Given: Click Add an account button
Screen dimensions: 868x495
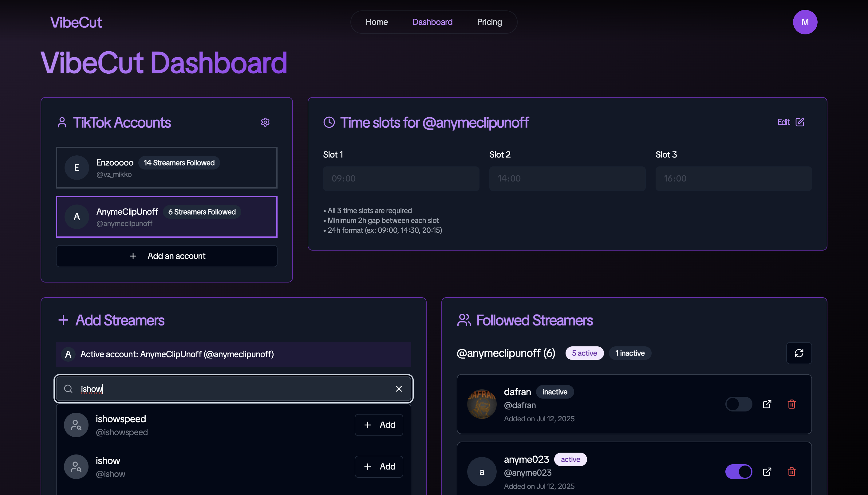Looking at the screenshot, I should 166,256.
